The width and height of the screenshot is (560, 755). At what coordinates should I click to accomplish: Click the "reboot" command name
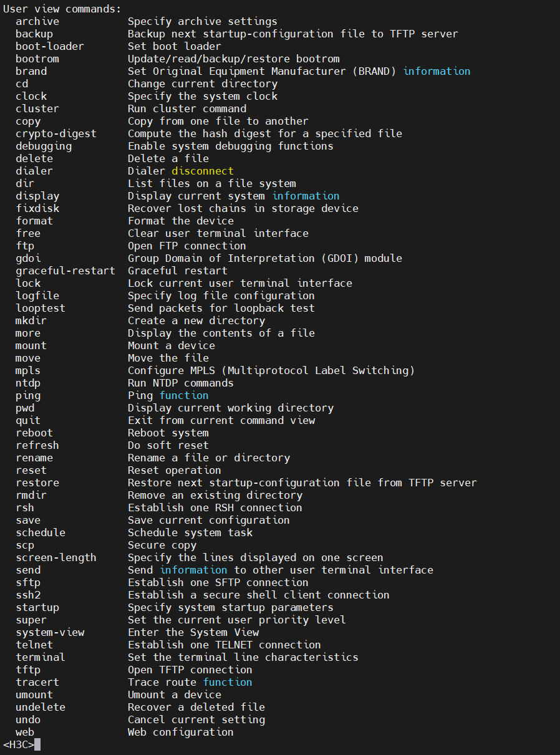34,433
